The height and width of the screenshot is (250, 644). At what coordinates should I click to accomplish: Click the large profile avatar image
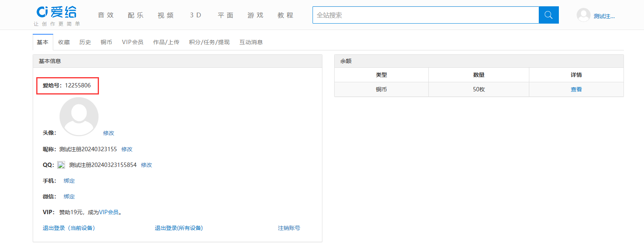79,117
